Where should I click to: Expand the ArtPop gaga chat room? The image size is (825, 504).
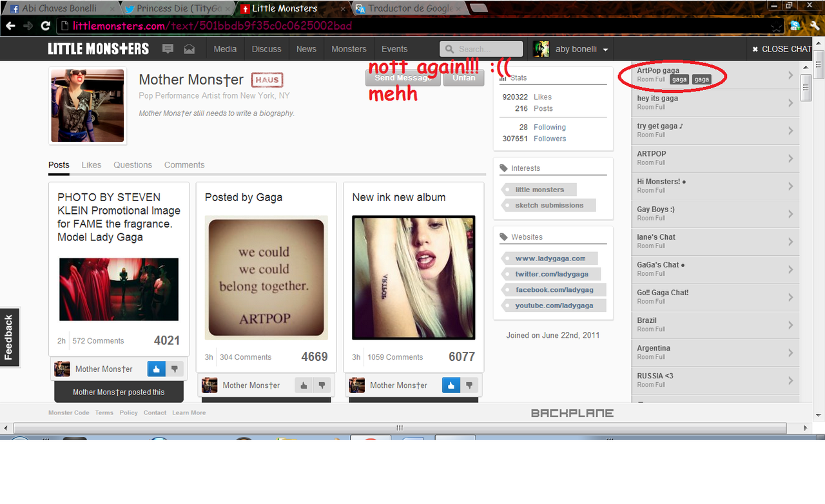pyautogui.click(x=790, y=75)
